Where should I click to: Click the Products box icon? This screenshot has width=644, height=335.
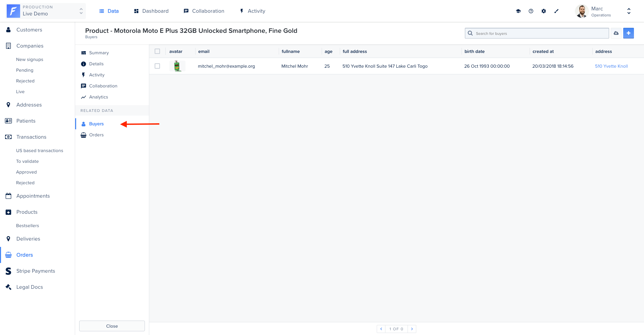point(8,212)
